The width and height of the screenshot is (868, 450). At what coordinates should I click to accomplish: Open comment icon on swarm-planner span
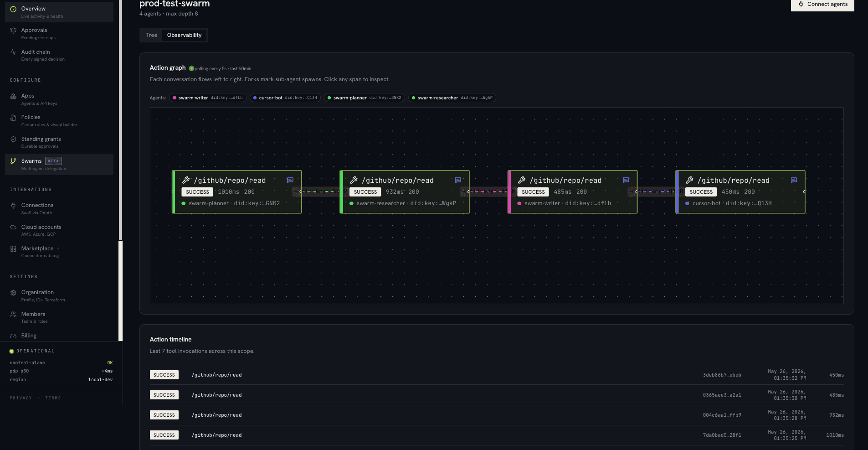[290, 180]
